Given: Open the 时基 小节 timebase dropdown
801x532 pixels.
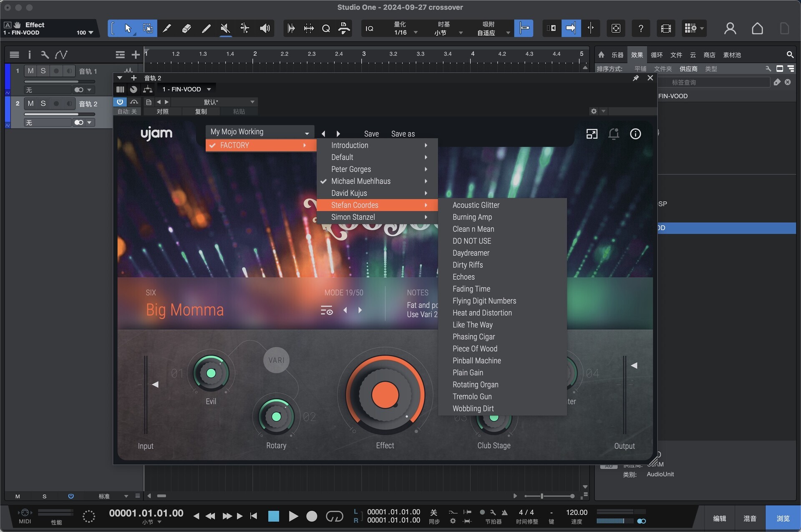Looking at the screenshot, I should pos(446,28).
